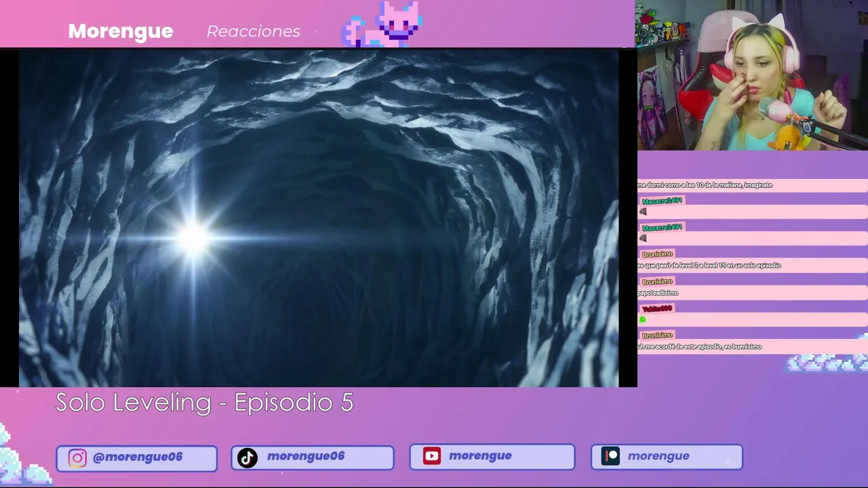Click the 'es buenisimo' chat message
The image size is (868, 488).
[x=699, y=347]
